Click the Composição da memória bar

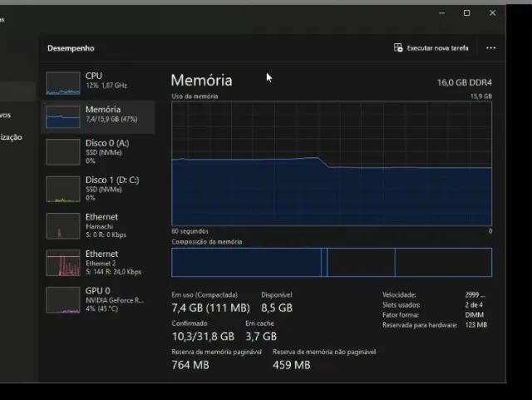(x=332, y=262)
